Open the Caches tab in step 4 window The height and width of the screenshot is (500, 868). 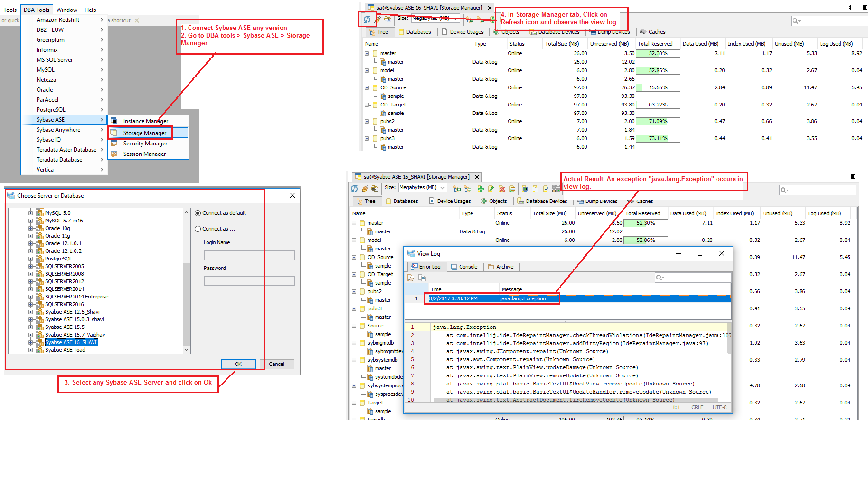(x=652, y=32)
